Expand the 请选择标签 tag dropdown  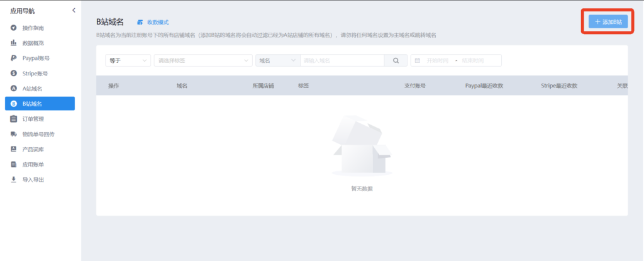203,60
